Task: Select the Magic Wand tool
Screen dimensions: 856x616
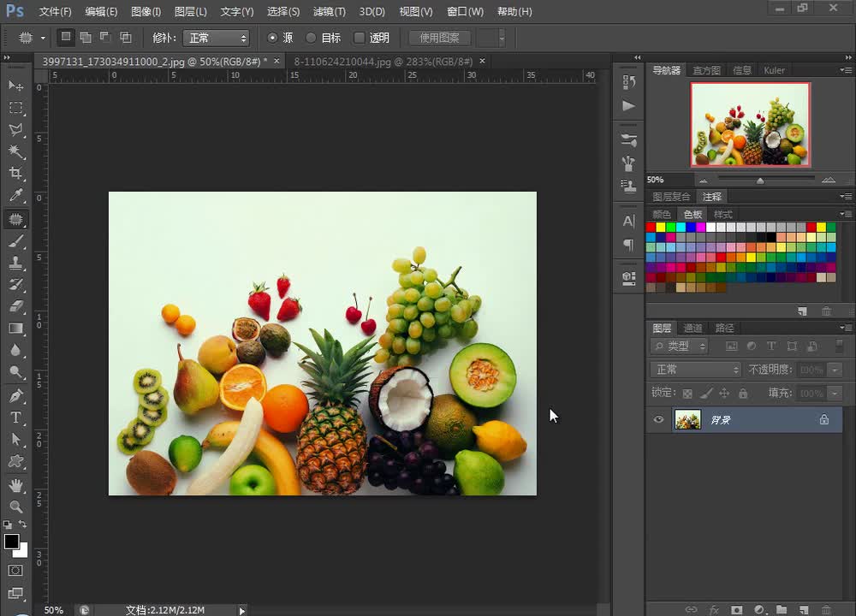Action: click(15, 152)
